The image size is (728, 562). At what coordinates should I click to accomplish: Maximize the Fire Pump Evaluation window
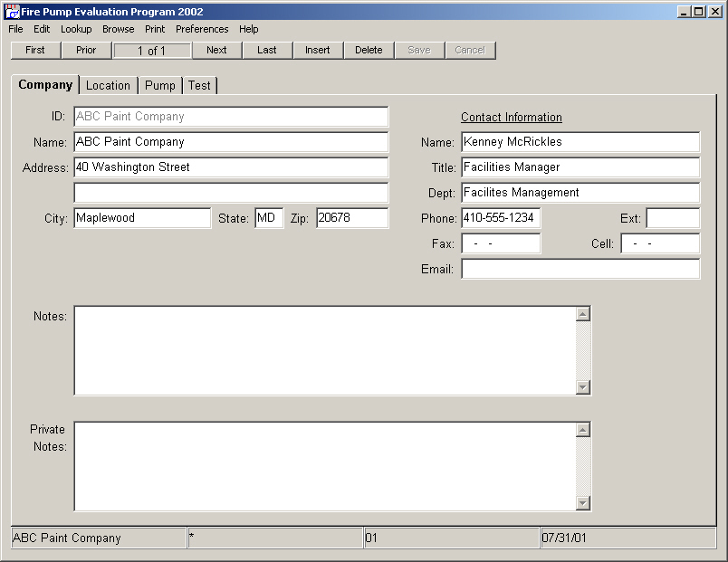tap(698, 12)
